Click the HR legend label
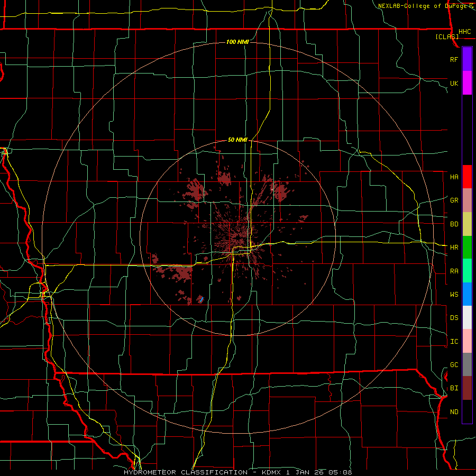476x476 pixels. [454, 248]
